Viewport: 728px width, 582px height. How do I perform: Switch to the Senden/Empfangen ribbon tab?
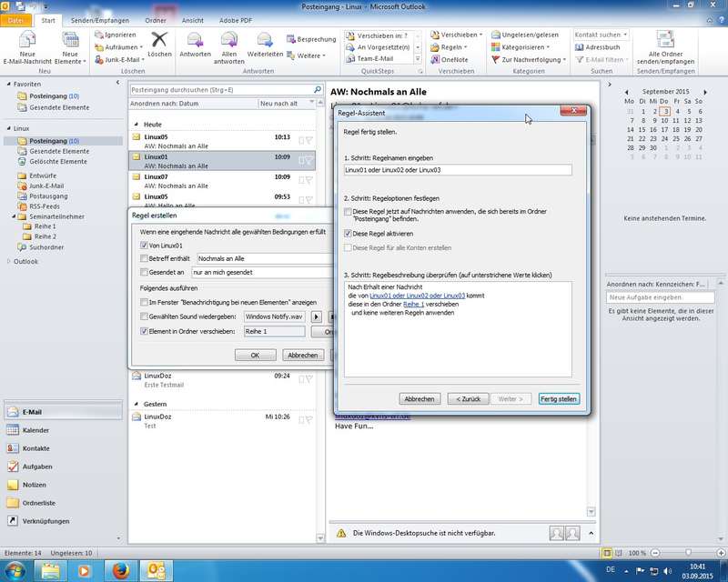click(99, 19)
